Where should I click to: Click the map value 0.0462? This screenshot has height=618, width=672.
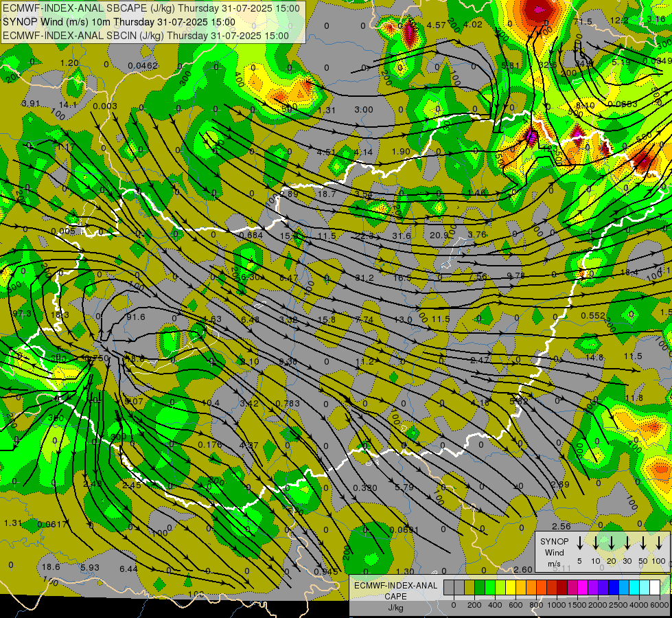click(143, 66)
